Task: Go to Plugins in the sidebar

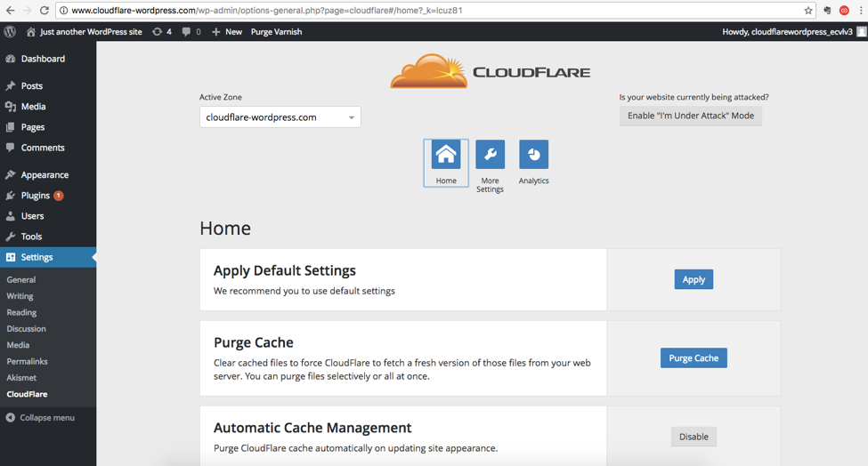Action: pyautogui.click(x=36, y=196)
